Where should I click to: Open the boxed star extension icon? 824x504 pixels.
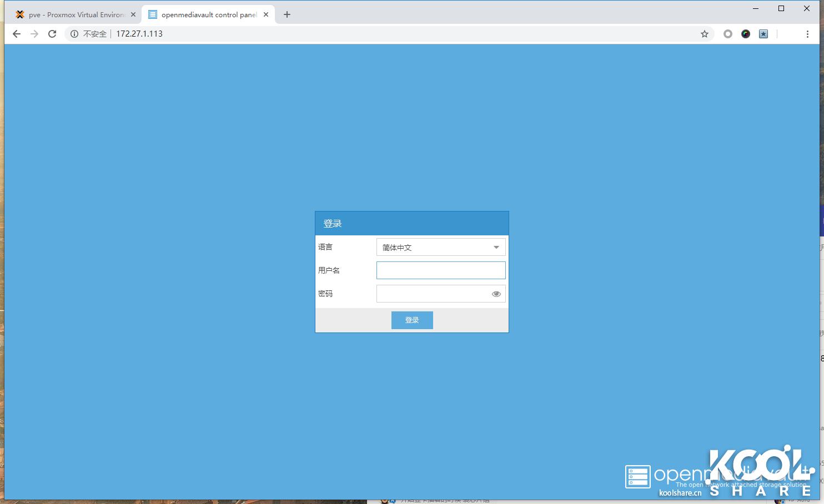tap(763, 34)
